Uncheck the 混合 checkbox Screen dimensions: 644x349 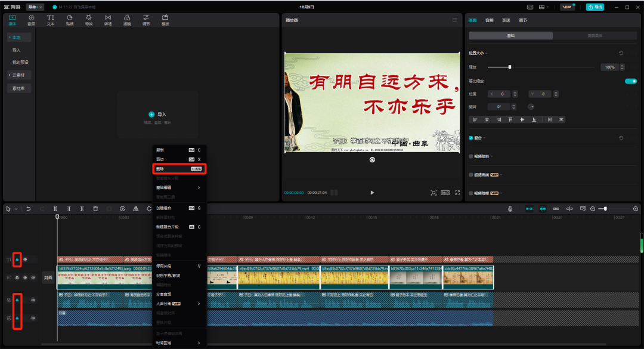click(470, 138)
